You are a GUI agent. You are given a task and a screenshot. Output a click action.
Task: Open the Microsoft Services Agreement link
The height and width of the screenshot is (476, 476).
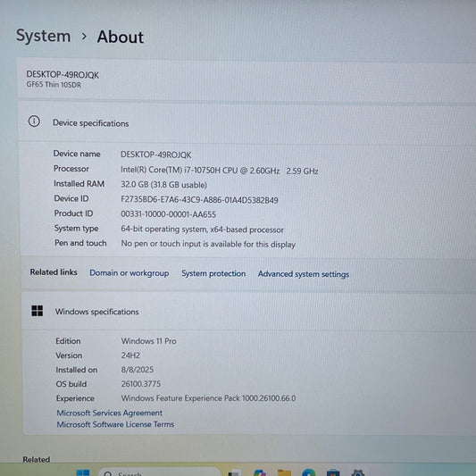tap(110, 413)
